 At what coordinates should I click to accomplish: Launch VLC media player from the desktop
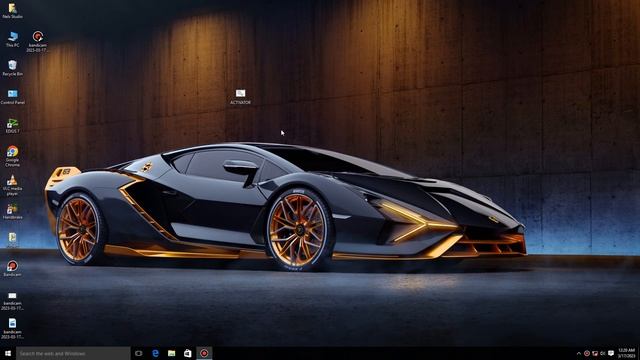pyautogui.click(x=13, y=185)
